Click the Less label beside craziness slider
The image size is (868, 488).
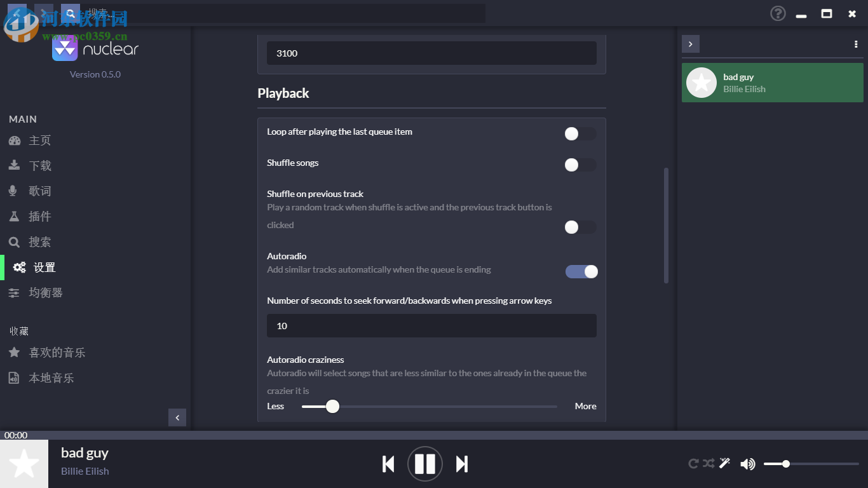click(x=276, y=406)
